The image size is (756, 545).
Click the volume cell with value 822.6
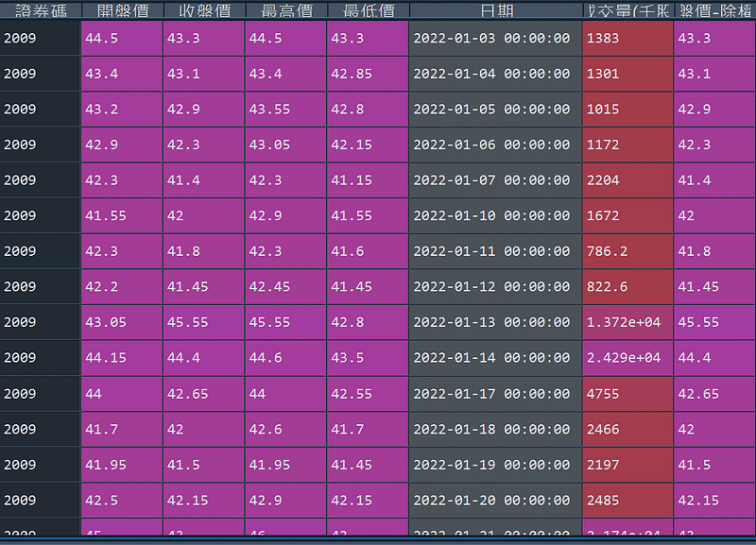(627, 286)
